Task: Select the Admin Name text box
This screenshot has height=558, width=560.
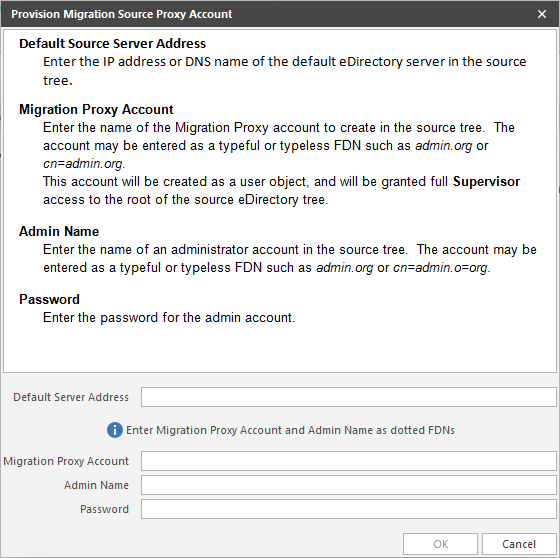Action: [349, 485]
